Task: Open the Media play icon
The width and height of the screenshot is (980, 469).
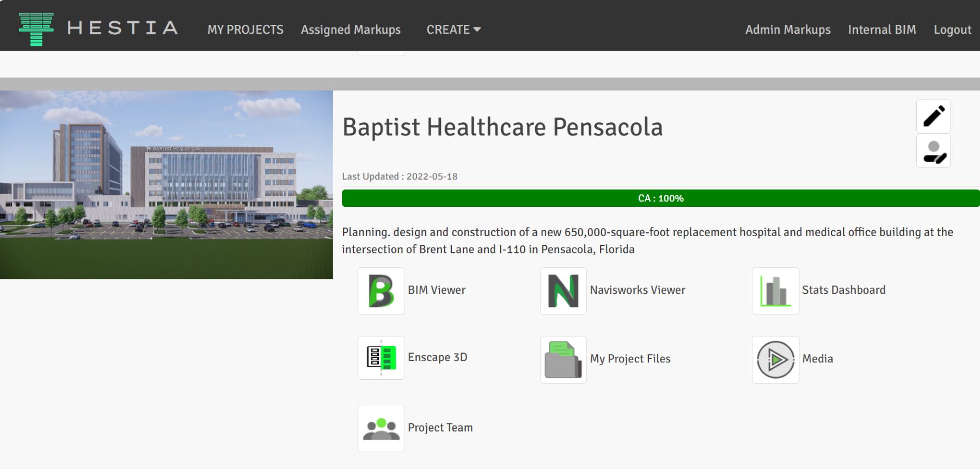Action: click(x=776, y=360)
